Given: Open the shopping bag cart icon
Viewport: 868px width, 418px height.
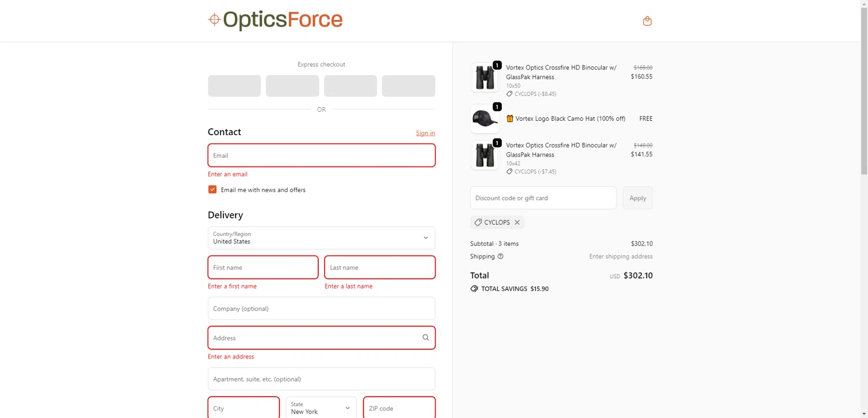Looking at the screenshot, I should [x=647, y=21].
